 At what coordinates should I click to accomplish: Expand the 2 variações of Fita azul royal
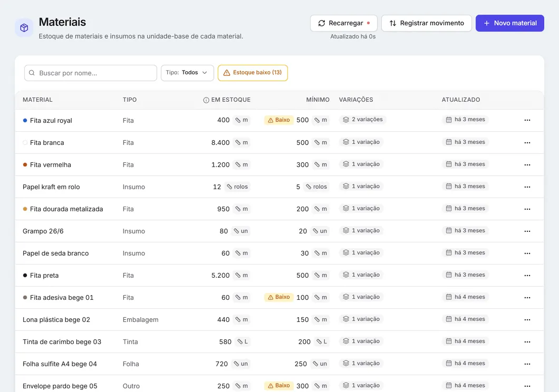tap(363, 120)
